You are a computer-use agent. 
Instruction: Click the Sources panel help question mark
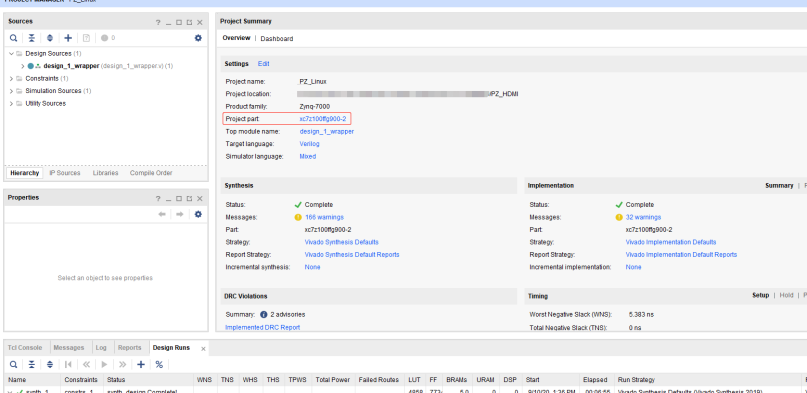(x=158, y=23)
